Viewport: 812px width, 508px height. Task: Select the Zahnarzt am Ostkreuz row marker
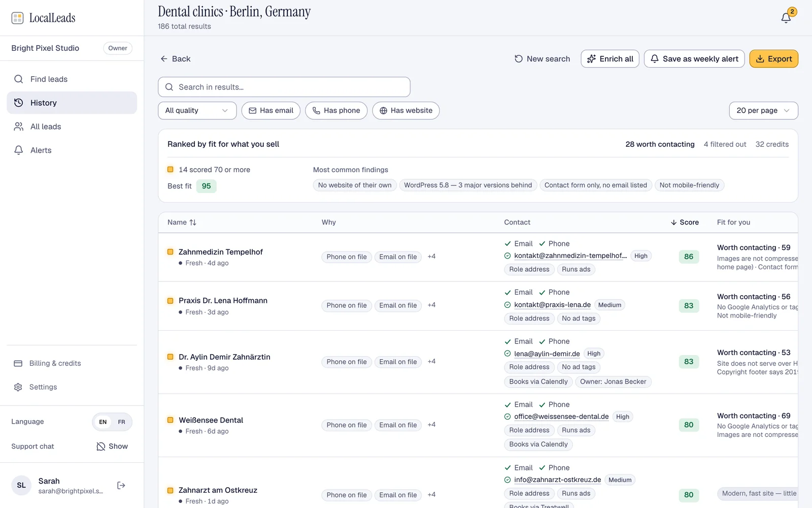coord(171,490)
